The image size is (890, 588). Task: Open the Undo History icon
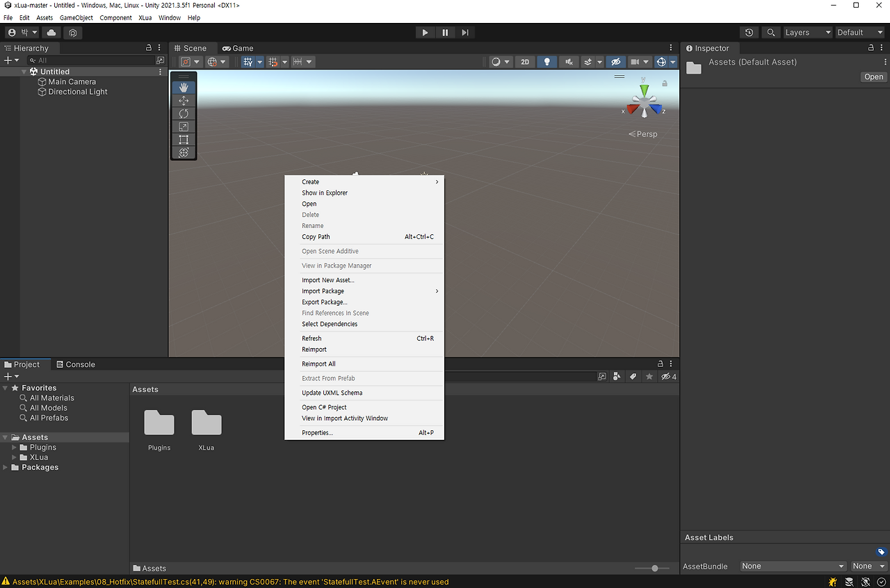749,32
